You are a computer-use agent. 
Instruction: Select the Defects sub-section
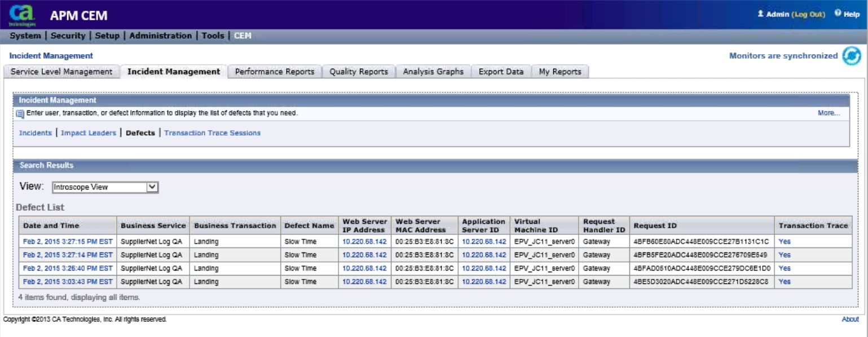140,133
